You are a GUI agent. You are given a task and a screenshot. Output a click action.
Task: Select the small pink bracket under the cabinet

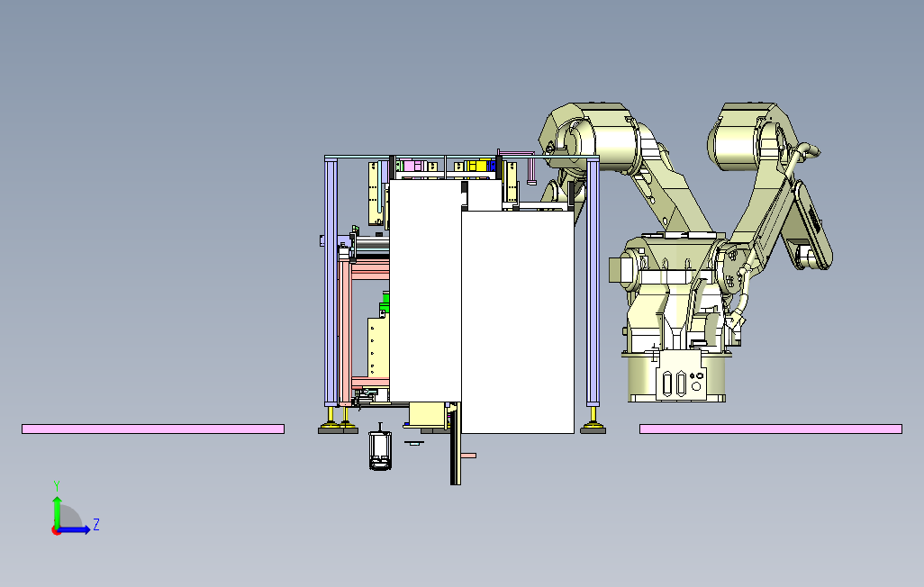point(468,455)
